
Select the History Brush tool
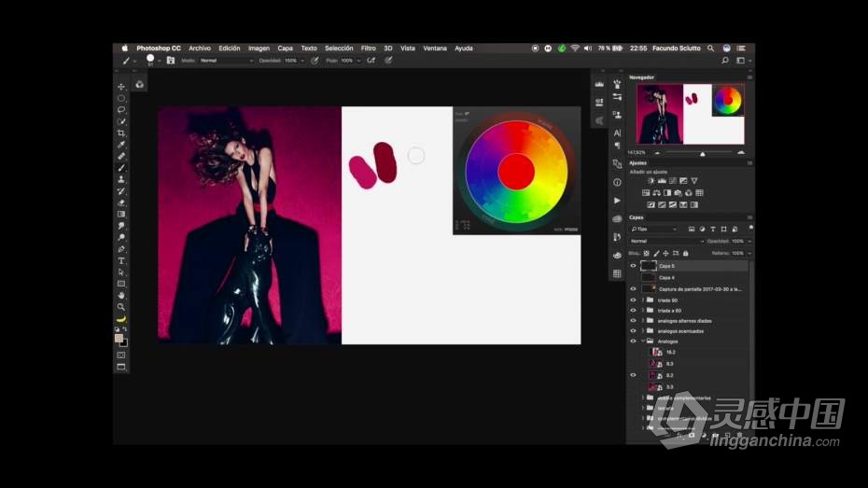coord(121,191)
